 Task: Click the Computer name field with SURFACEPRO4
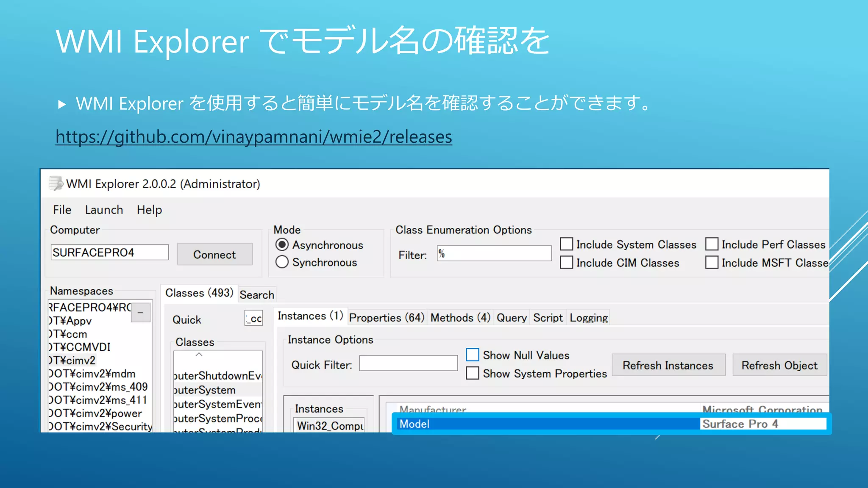109,252
